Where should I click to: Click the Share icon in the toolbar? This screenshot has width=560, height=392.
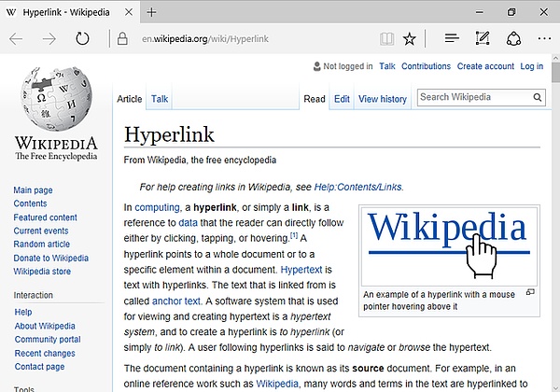click(512, 39)
